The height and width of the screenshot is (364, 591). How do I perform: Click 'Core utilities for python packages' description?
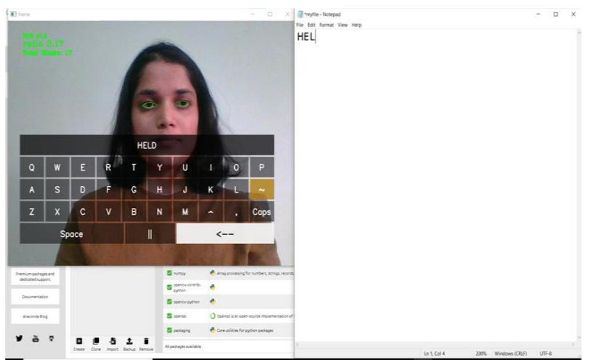click(245, 331)
